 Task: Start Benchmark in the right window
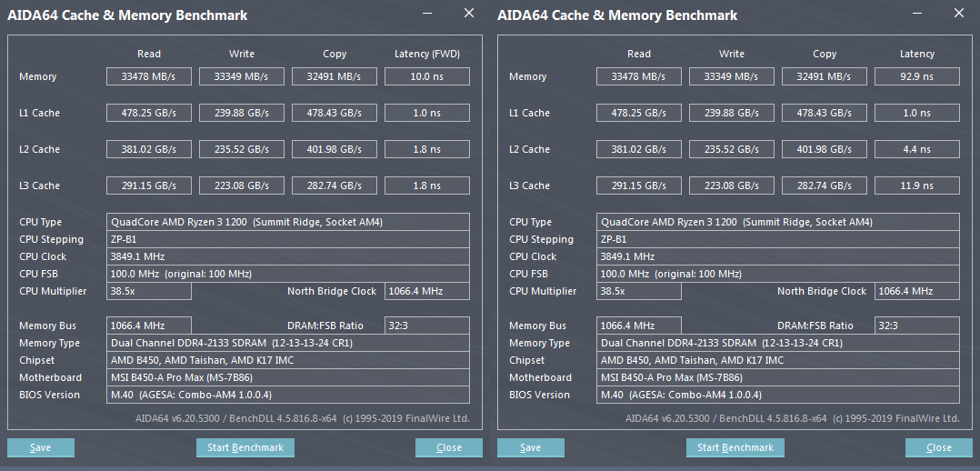[735, 447]
